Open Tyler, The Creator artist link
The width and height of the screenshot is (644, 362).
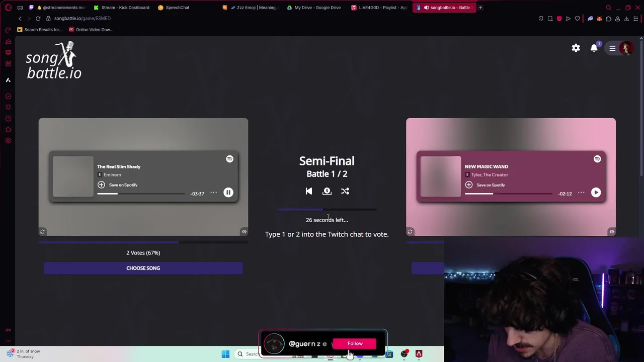[x=490, y=175]
